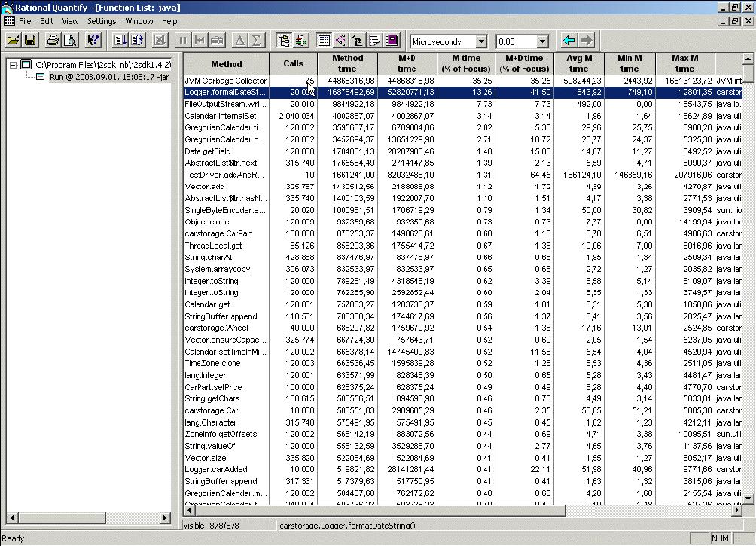Image resolution: width=756 pixels, height=546 pixels.
Task: Toggle the navigator tree pane icon
Action: point(283,41)
